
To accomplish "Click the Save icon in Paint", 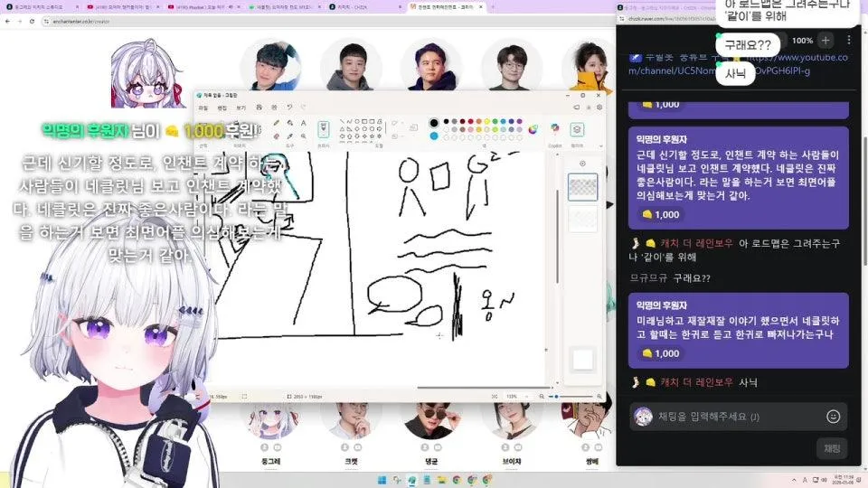I will click(259, 108).
